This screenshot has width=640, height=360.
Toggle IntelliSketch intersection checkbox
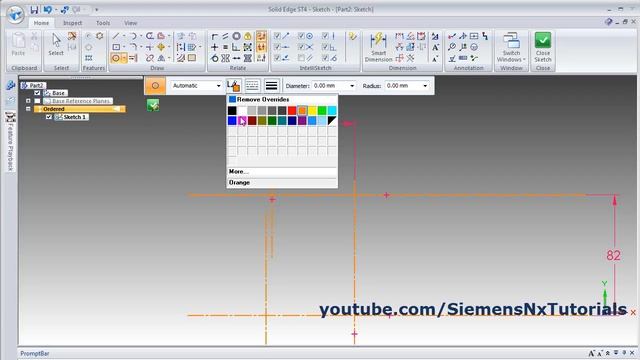(x=301, y=47)
